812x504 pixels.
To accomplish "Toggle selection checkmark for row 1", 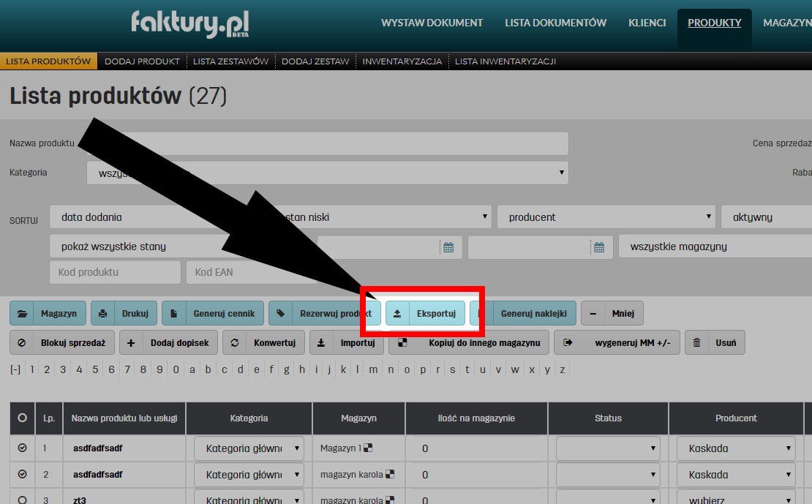I will pyautogui.click(x=21, y=448).
